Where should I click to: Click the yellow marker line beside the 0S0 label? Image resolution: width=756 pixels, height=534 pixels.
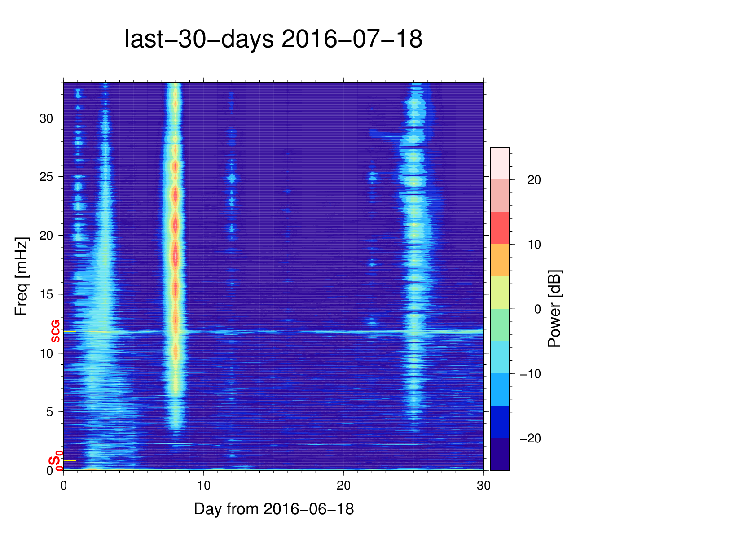click(70, 461)
